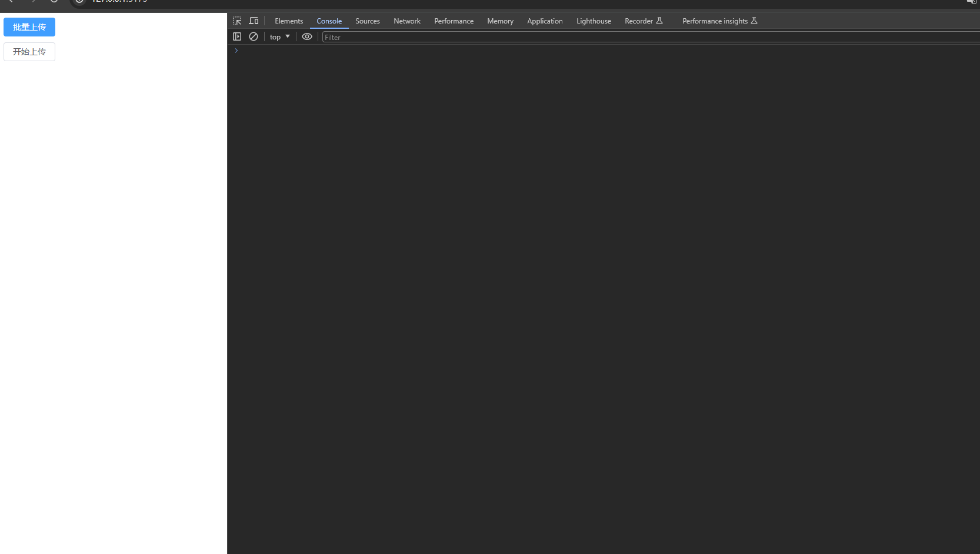The height and width of the screenshot is (554, 980).
Task: Click the Recorder panel flask icon
Action: coord(659,21)
